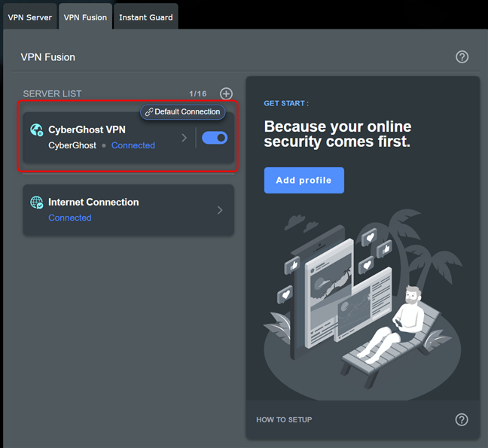Image resolution: width=488 pixels, height=448 pixels.
Task: Click the link icon in Default Connection badge
Action: [x=149, y=112]
